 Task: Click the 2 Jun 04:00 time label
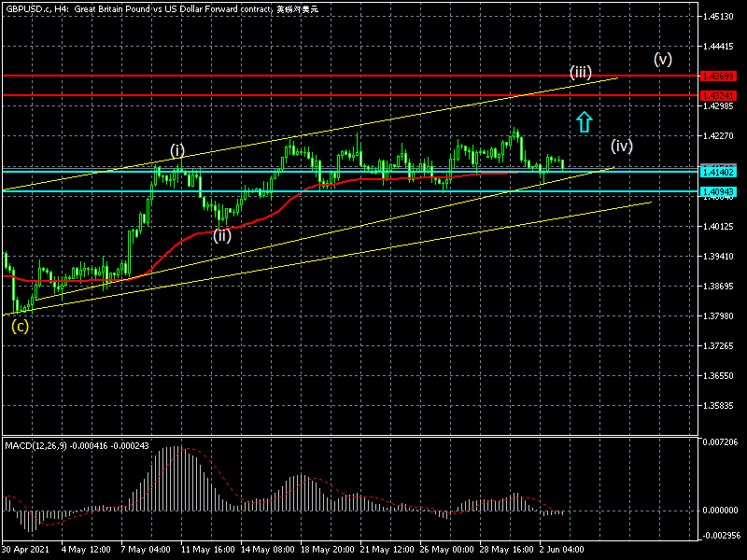(x=563, y=549)
